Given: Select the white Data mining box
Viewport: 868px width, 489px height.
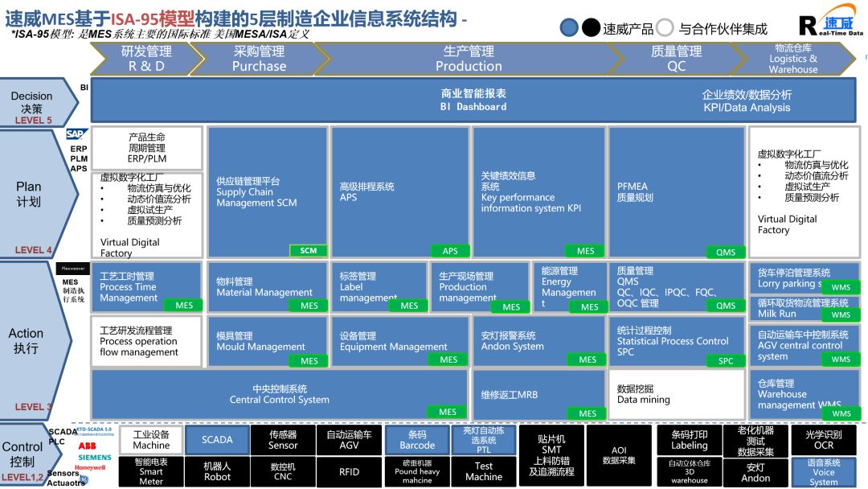Looking at the screenshot, I should point(675,394).
